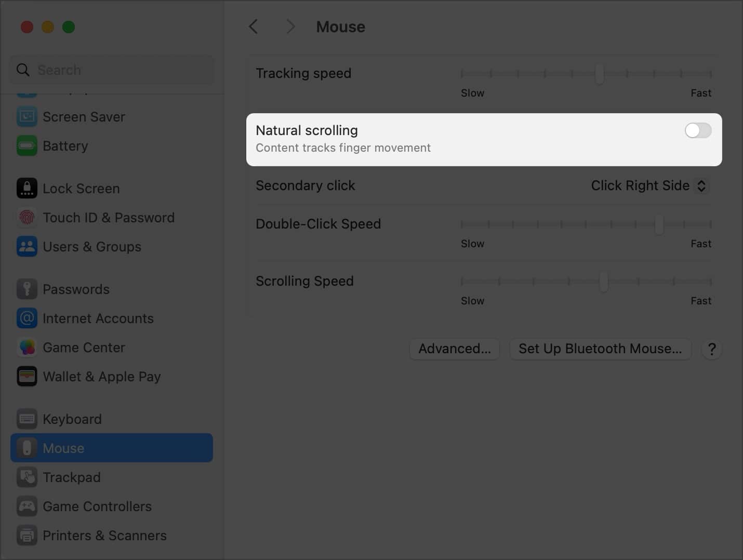The height and width of the screenshot is (560, 743).
Task: Enable the Natural scrolling toggle
Action: 698,130
